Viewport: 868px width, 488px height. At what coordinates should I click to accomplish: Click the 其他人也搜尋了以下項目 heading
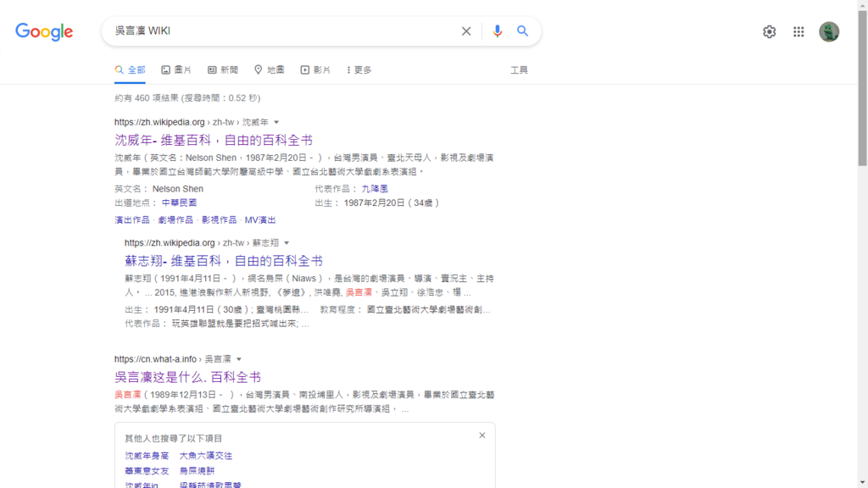point(173,438)
